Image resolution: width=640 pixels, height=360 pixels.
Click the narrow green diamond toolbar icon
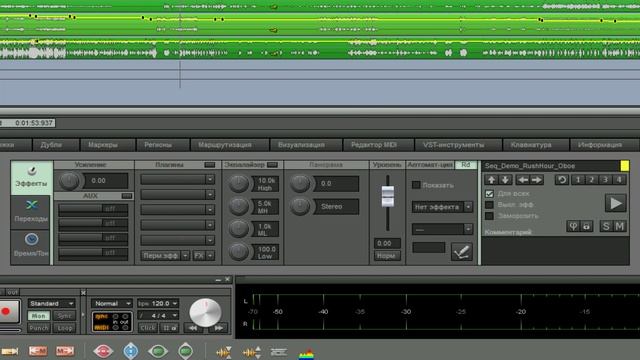(185, 351)
